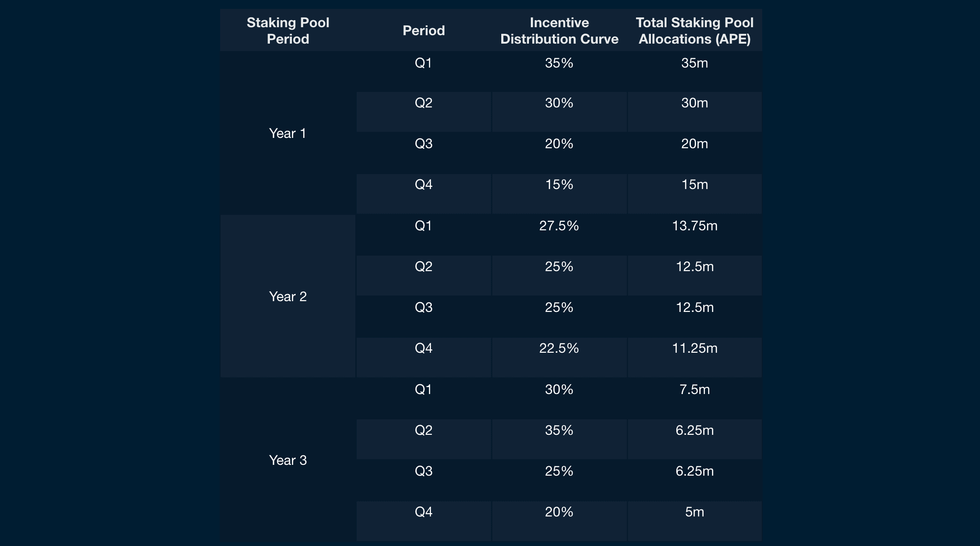Select the 30m allocation cell
980x546 pixels.
[694, 103]
